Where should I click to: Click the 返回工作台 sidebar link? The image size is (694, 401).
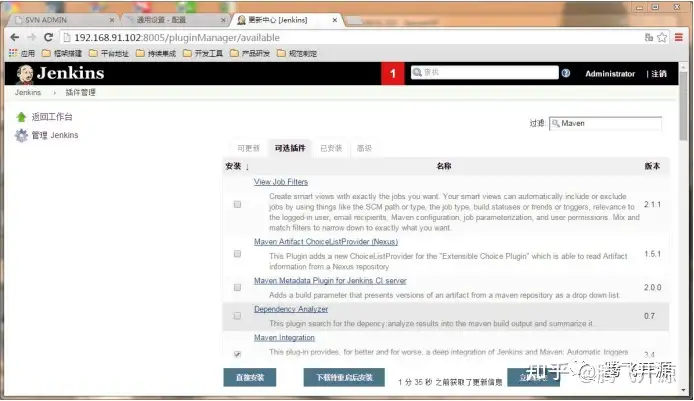click(52, 117)
